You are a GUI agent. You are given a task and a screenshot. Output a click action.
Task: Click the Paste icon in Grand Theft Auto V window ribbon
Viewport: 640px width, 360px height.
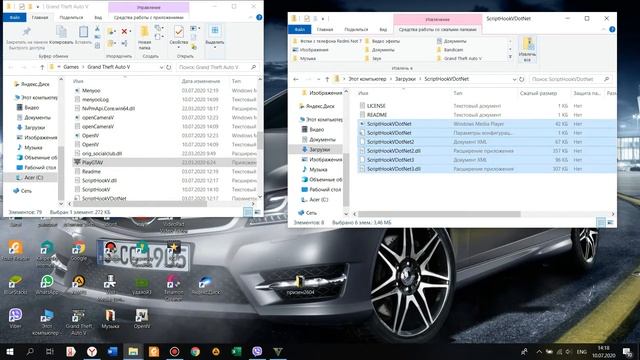click(83, 32)
